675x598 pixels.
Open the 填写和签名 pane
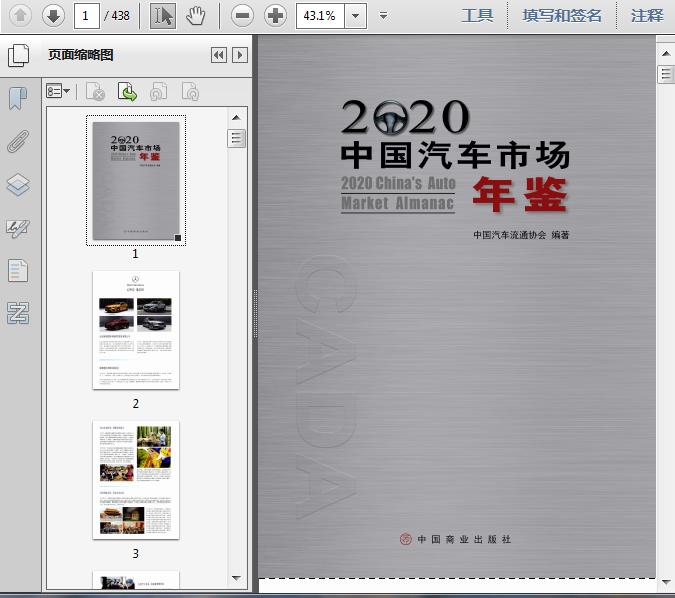562,16
